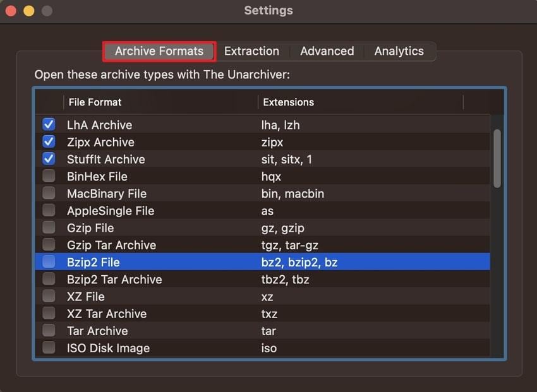Sort by the Extensions column header
The image size is (537, 392).
click(361, 102)
